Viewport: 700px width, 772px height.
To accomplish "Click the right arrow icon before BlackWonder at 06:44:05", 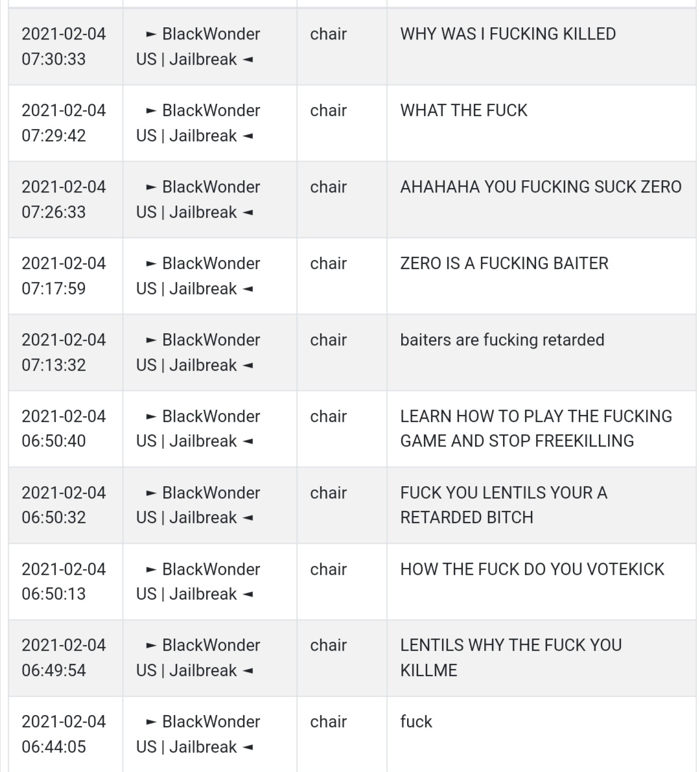I will tap(151, 722).
